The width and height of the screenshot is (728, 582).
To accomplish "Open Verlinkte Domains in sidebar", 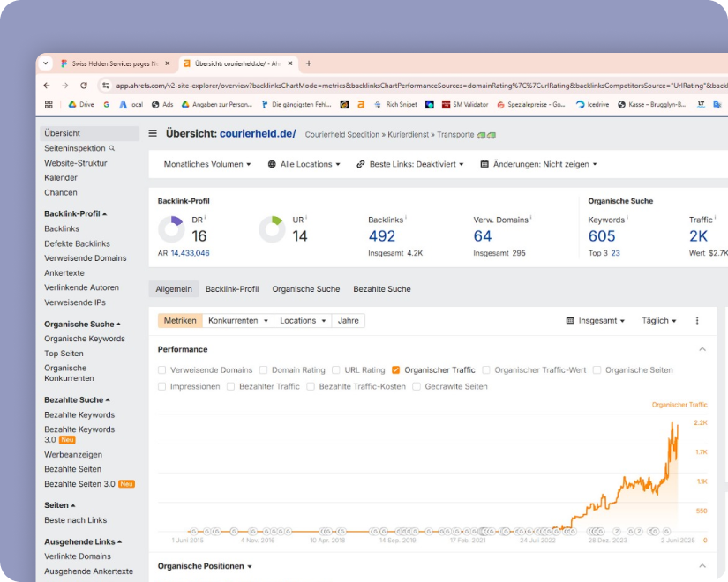I will tap(78, 556).
